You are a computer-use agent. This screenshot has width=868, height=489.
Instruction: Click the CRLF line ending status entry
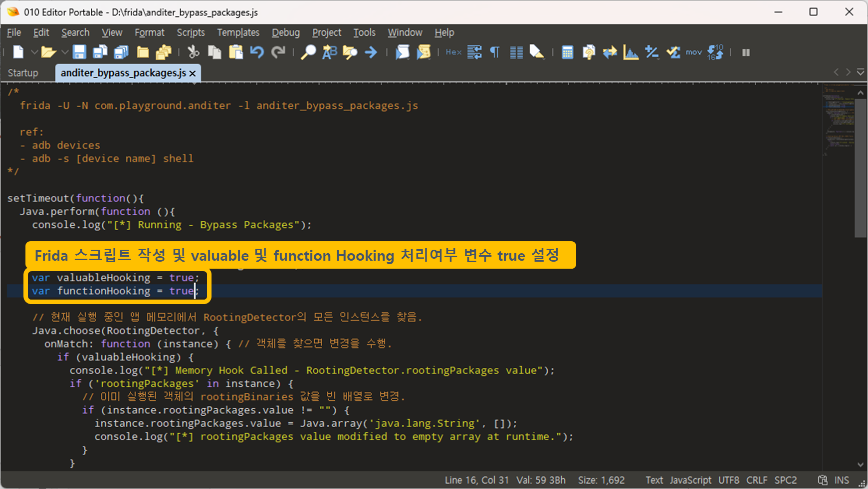[x=757, y=480]
